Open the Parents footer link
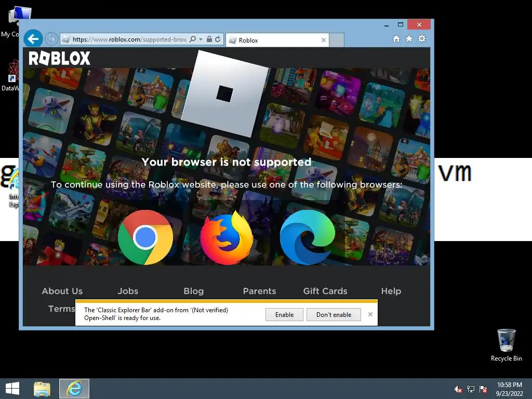Image resolution: width=532 pixels, height=399 pixels. tap(259, 291)
